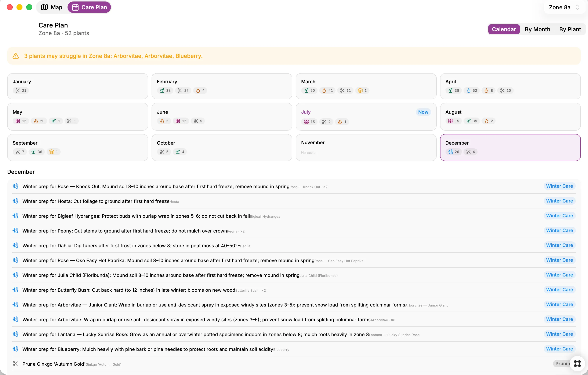
Task: Click the scissors icon on Ginkgo row
Action: [x=15, y=364]
